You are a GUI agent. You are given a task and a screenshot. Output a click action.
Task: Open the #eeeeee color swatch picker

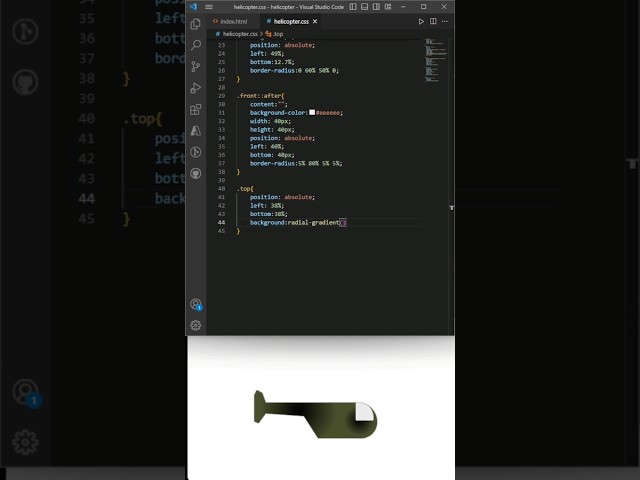tap(312, 112)
